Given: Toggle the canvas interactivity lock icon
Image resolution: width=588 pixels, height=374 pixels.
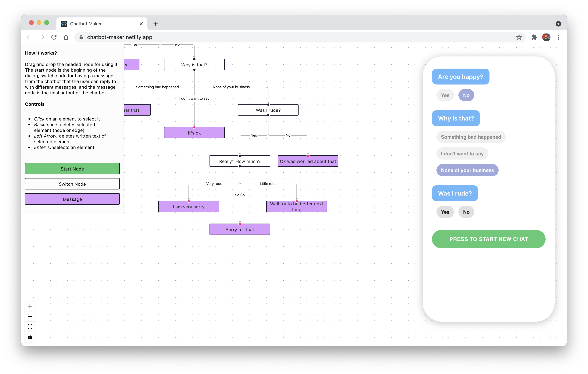Looking at the screenshot, I should pos(30,337).
